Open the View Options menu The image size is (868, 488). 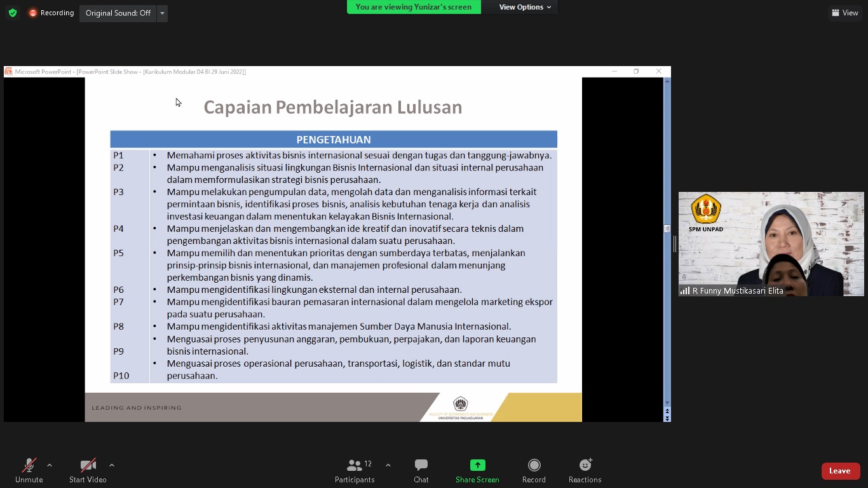tap(521, 7)
